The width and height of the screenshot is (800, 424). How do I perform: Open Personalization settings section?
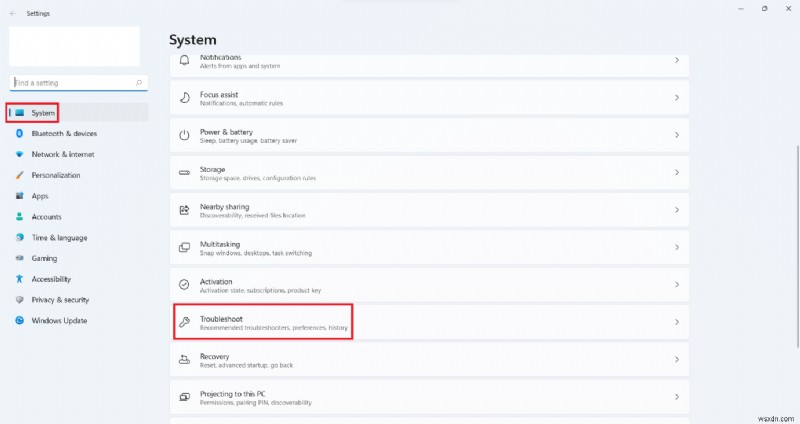point(79,175)
